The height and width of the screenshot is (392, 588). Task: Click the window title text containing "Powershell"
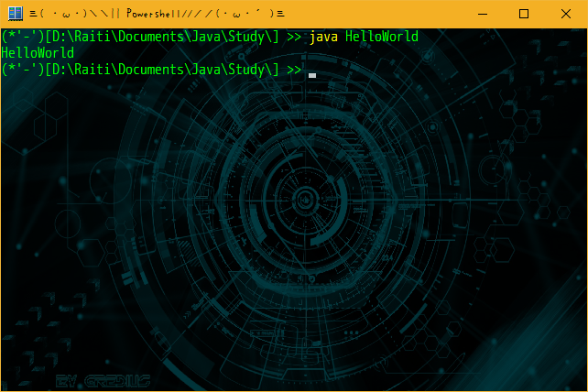pyautogui.click(x=157, y=14)
